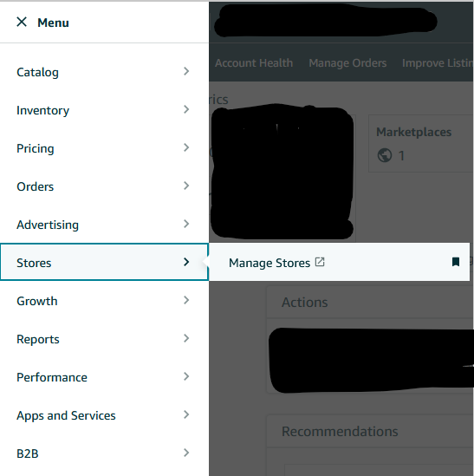Open the Orders submenu arrow
This screenshot has height=476, width=474.
tap(186, 186)
